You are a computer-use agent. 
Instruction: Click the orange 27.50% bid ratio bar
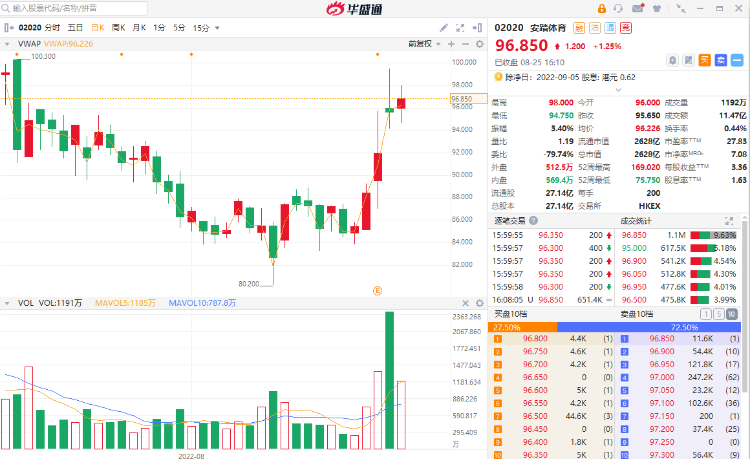point(523,328)
